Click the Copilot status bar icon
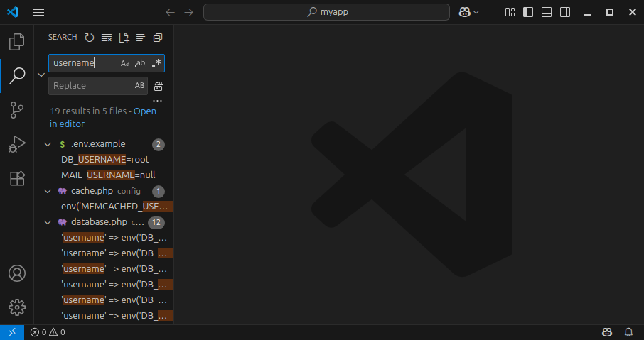 point(607,332)
